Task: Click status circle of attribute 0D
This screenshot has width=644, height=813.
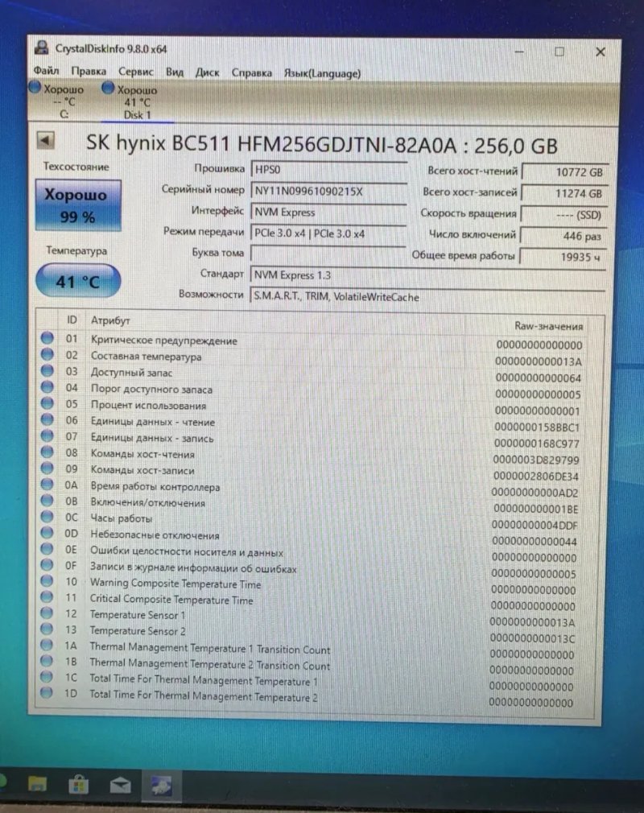Action: 47,533
